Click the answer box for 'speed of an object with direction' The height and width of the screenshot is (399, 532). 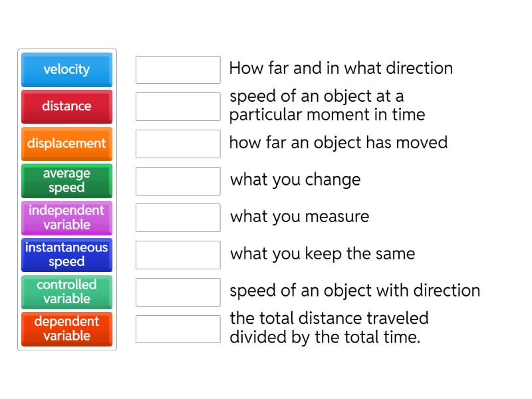[x=177, y=291]
